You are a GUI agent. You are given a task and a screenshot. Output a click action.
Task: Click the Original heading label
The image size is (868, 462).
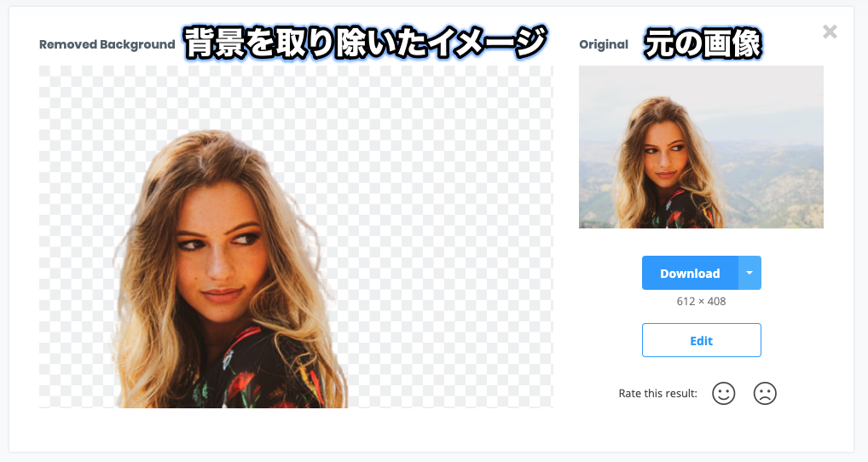pyautogui.click(x=604, y=44)
